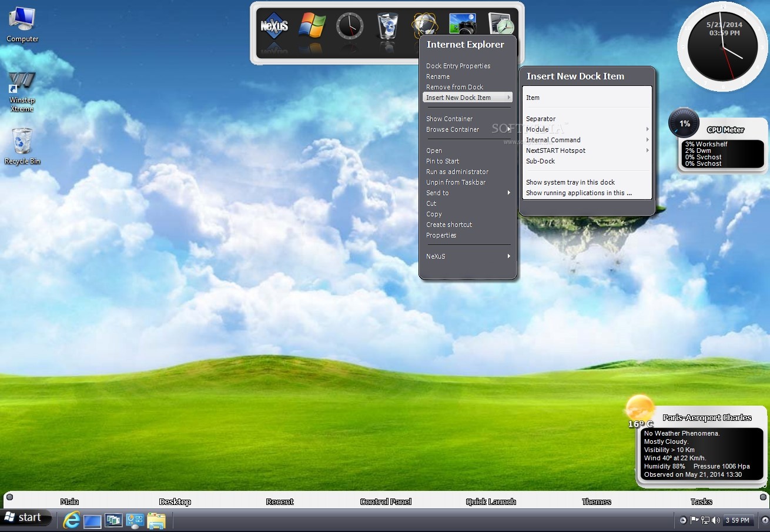Expand the Module submenu

coord(587,129)
